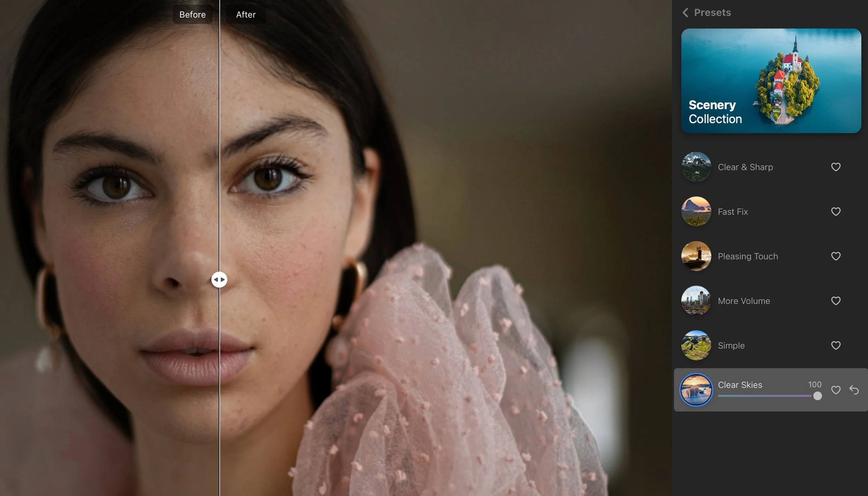Apply the Simple preset
Image resolution: width=868 pixels, height=496 pixels.
coord(731,345)
